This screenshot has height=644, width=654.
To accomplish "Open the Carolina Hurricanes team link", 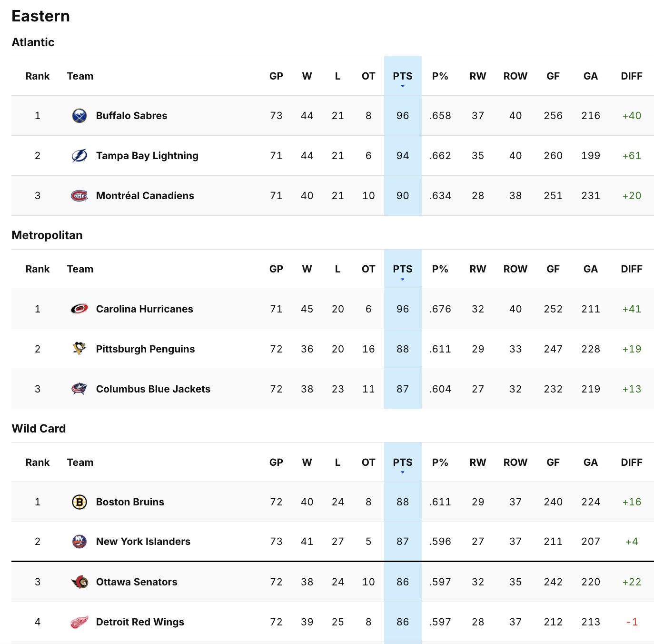I will (x=144, y=309).
